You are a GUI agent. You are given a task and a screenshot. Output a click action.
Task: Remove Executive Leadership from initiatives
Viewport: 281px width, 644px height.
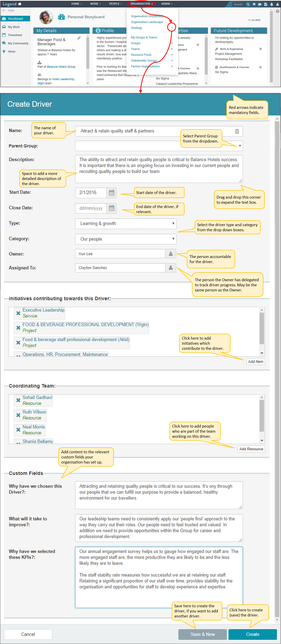click(18, 313)
